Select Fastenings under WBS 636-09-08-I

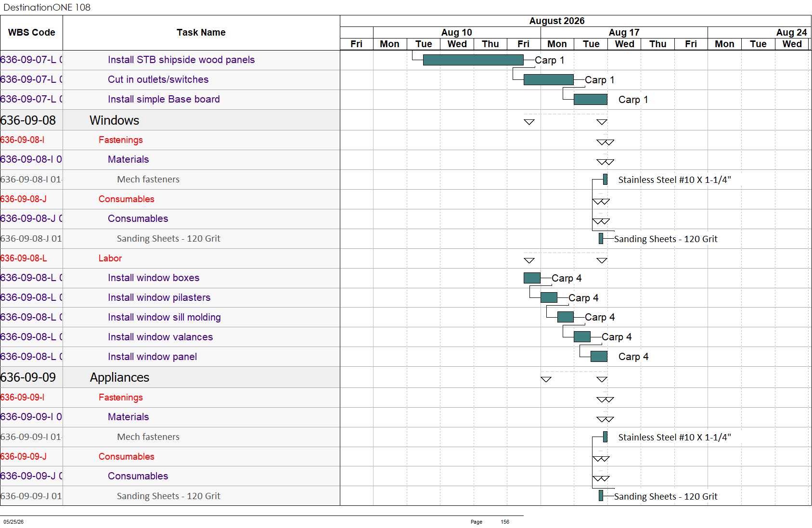121,140
